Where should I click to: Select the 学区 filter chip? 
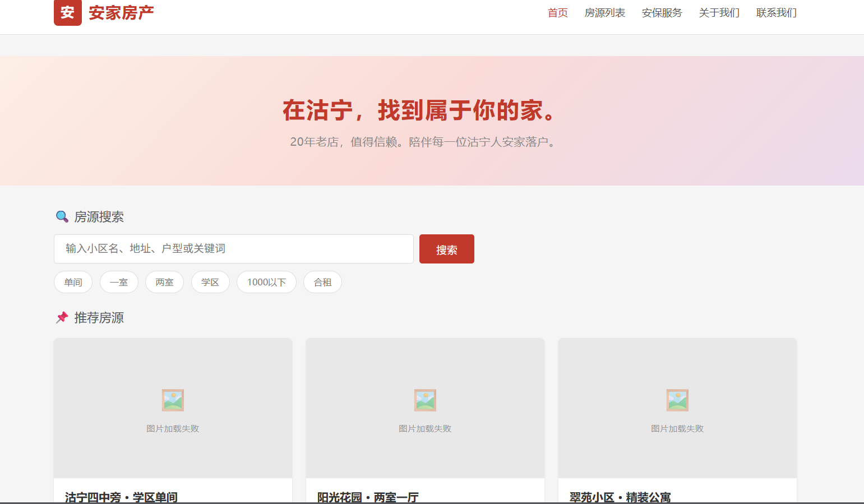(210, 282)
